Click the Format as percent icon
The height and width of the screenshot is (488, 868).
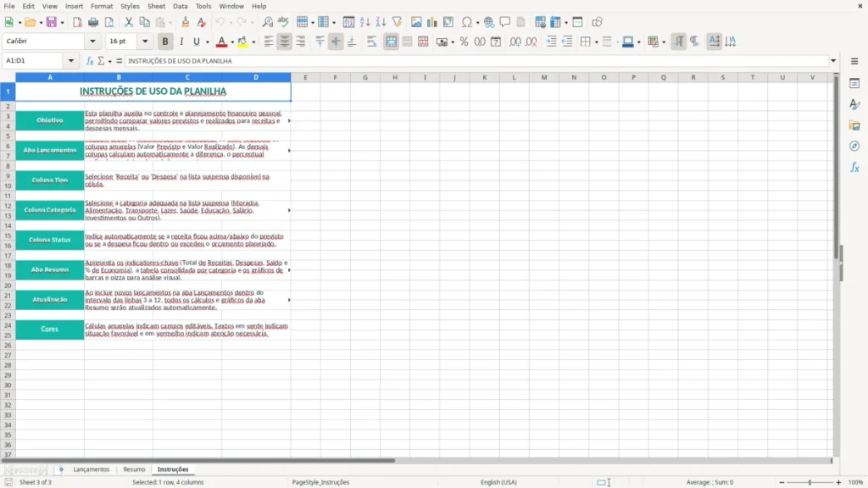point(464,42)
